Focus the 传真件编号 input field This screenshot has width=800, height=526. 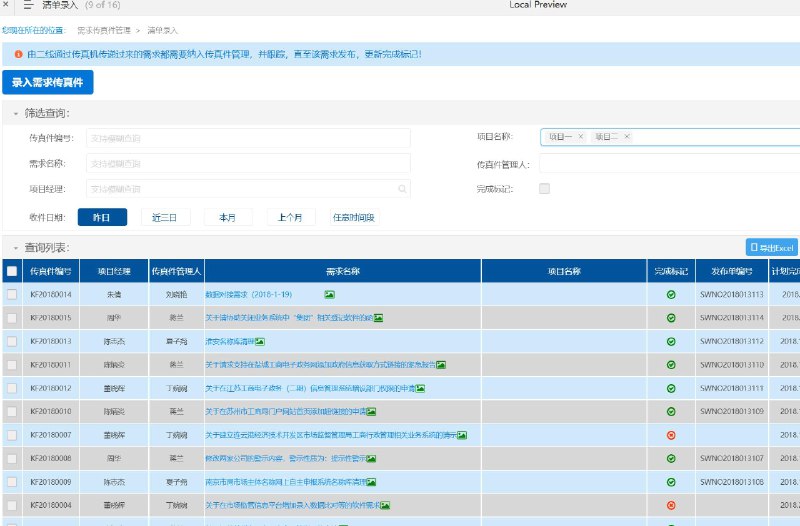(248, 138)
